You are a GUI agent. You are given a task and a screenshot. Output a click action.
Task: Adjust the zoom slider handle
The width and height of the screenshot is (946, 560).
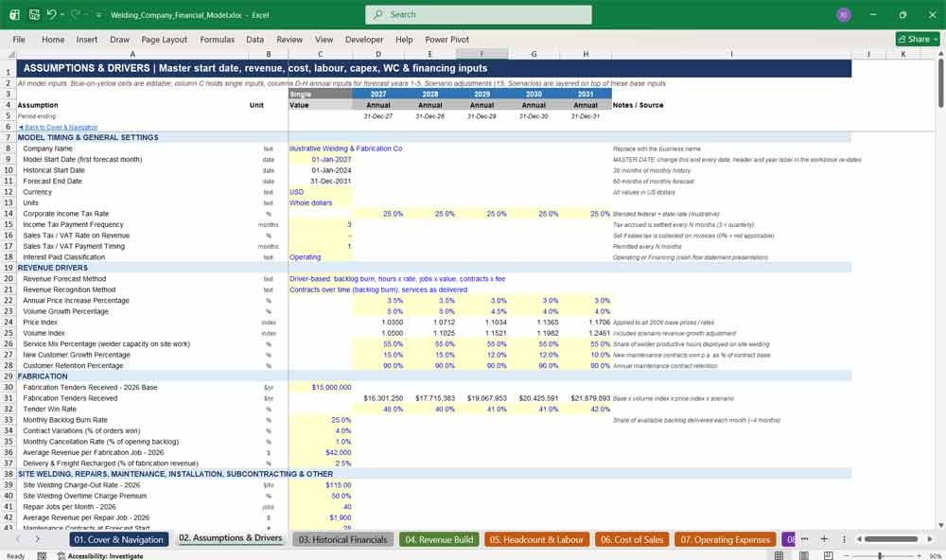tap(880, 555)
